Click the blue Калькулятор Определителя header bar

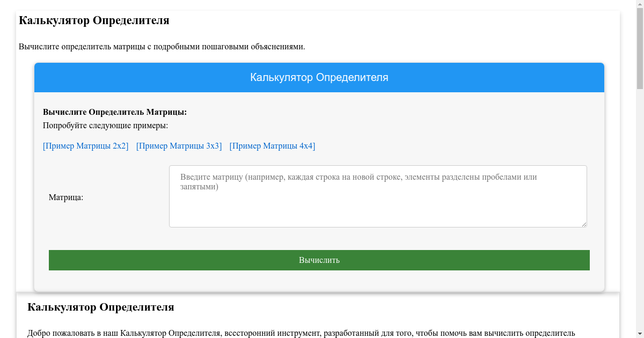pyautogui.click(x=319, y=77)
